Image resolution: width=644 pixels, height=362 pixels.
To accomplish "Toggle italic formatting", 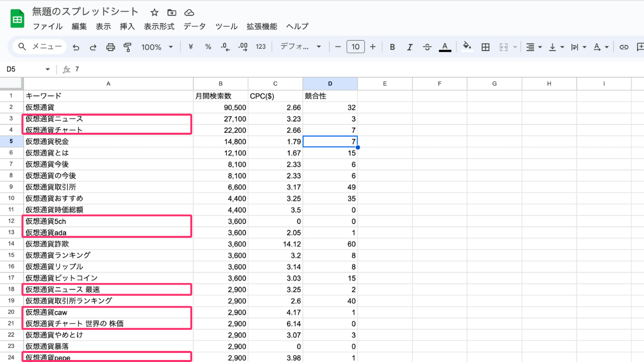I will tap(410, 47).
